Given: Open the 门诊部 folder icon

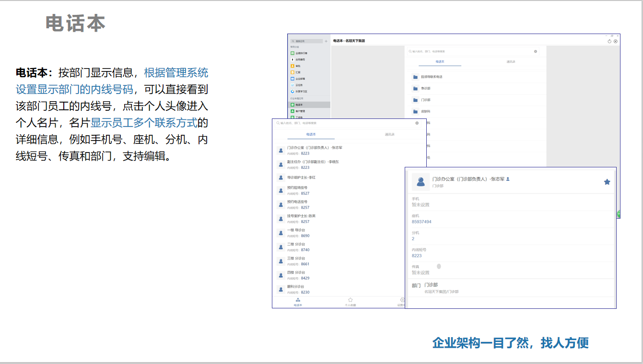Looking at the screenshot, I should click(415, 100).
